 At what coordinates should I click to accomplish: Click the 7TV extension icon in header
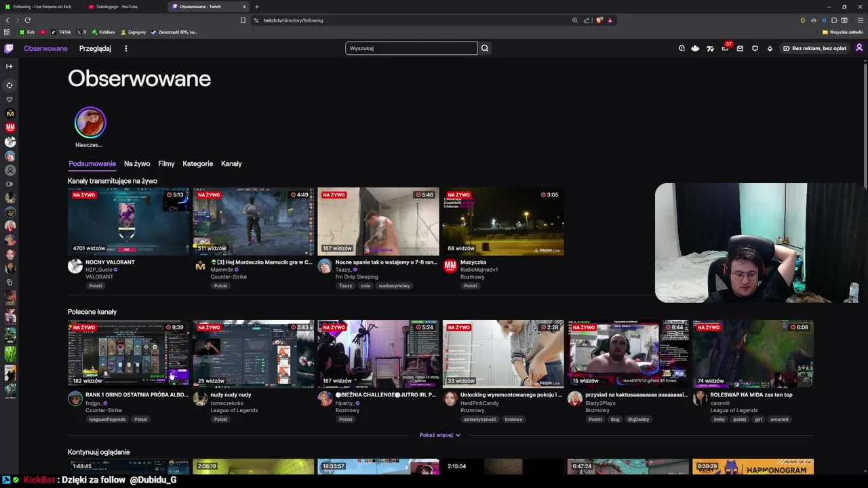pos(710,48)
